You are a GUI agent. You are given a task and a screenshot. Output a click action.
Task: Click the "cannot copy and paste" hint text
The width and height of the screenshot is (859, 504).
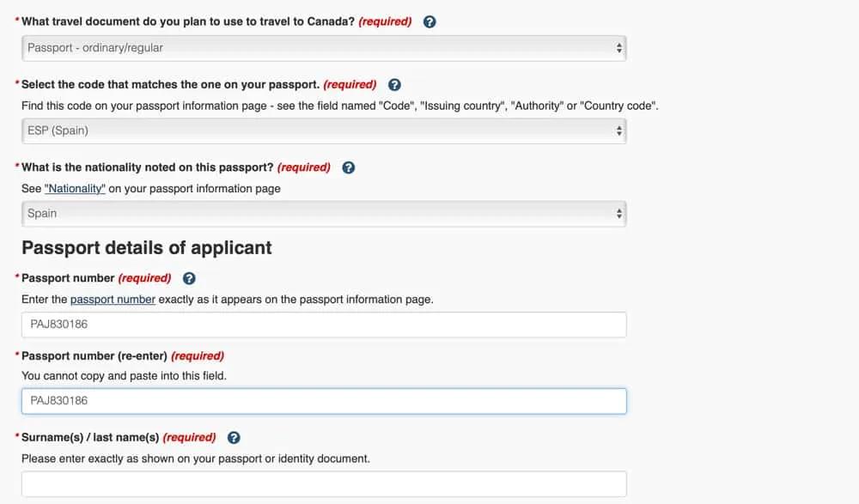coord(124,376)
